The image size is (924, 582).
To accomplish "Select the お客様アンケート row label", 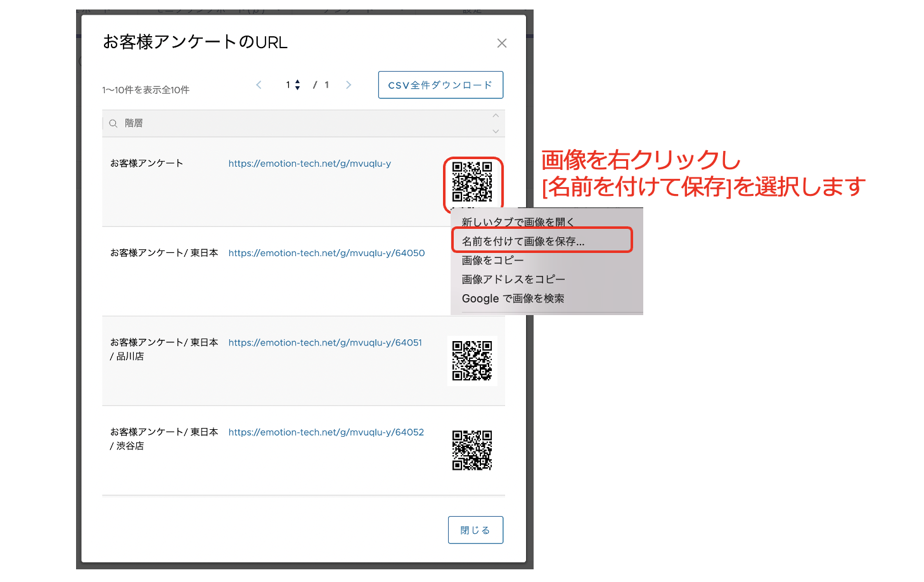I will [x=146, y=164].
